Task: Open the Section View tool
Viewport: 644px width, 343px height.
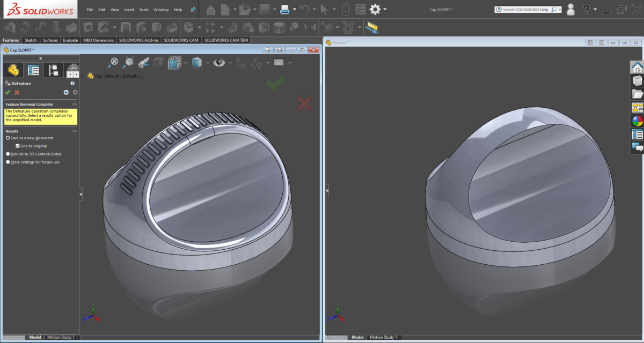Action: click(159, 63)
